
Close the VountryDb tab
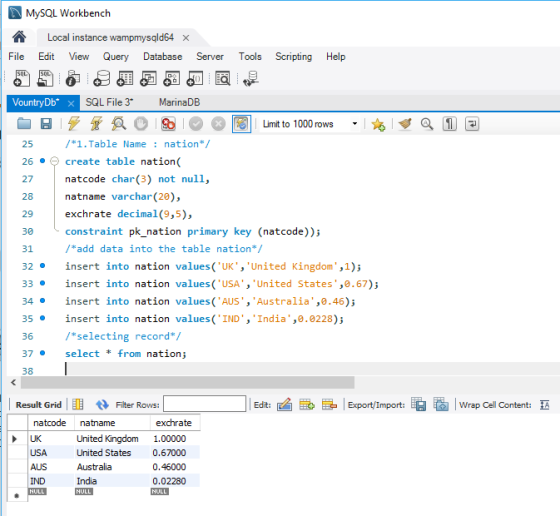[71, 104]
